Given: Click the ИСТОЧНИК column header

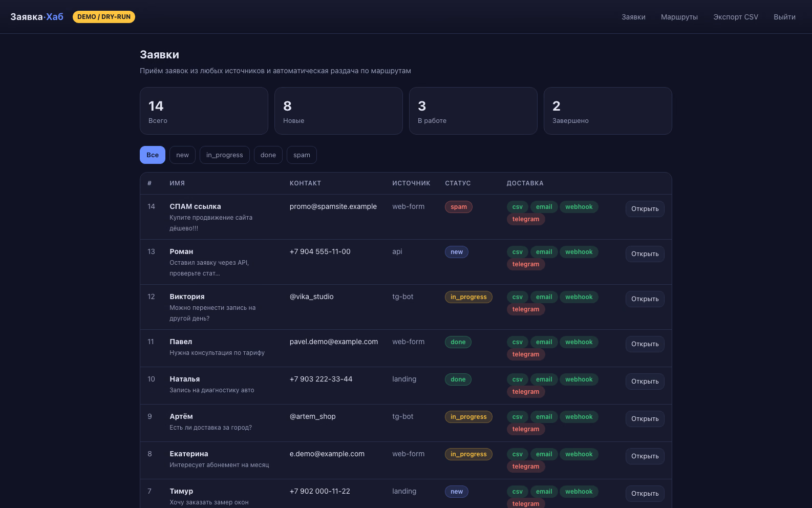Looking at the screenshot, I should [x=411, y=183].
